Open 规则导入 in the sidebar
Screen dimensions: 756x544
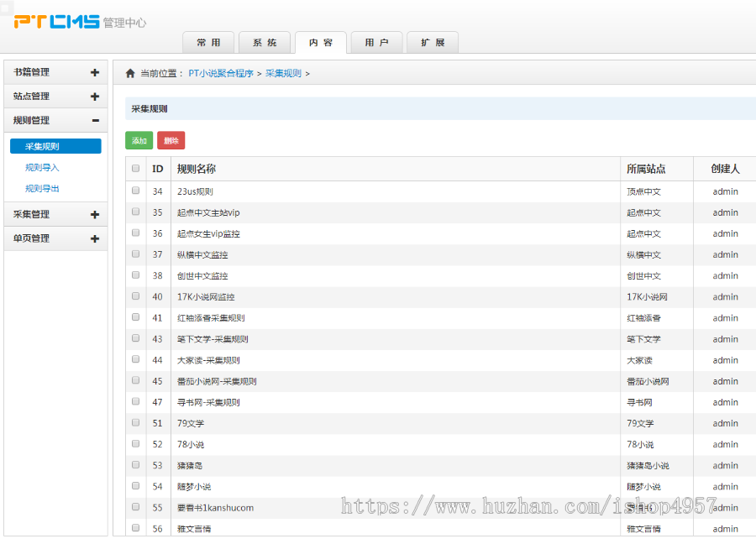click(42, 168)
